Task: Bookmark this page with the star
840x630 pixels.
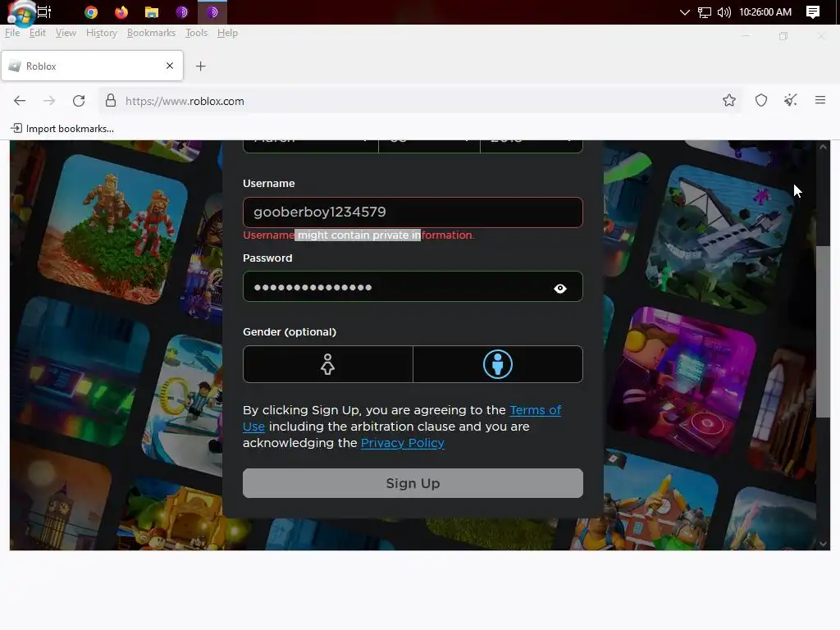Action: (x=729, y=100)
